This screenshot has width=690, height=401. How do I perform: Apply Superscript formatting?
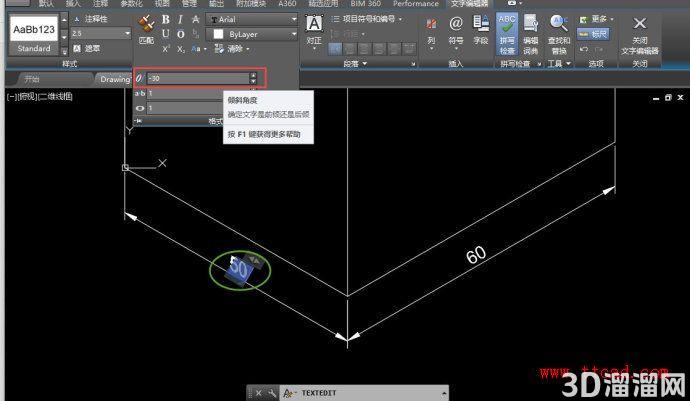click(x=165, y=49)
